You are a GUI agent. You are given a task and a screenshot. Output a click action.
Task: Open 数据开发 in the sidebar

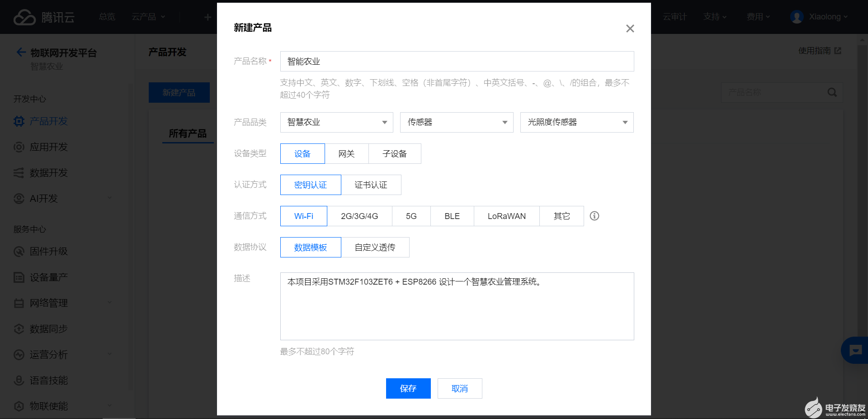coord(49,173)
